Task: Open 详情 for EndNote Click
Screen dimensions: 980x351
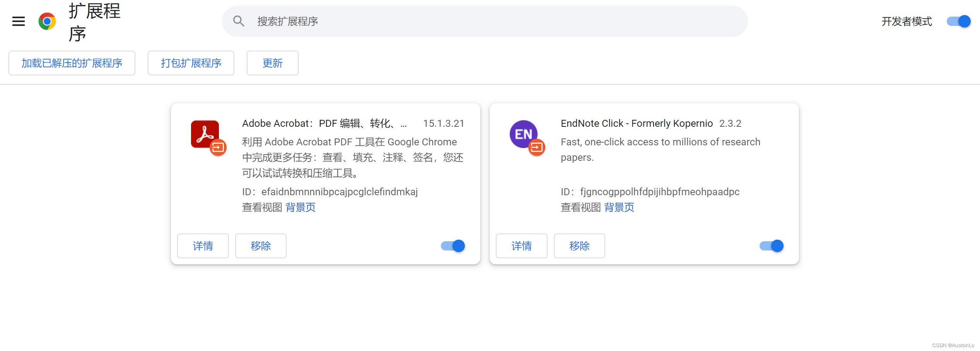Action: (522, 246)
